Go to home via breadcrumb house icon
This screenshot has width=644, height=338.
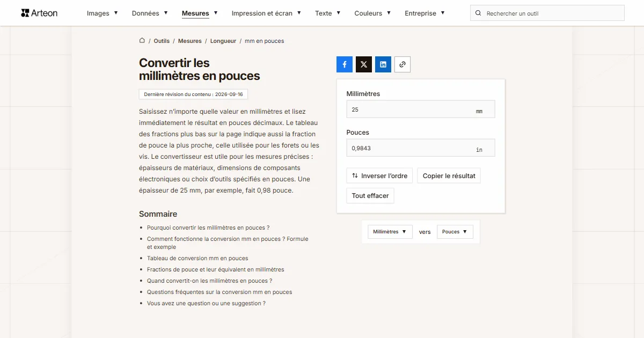point(142,40)
